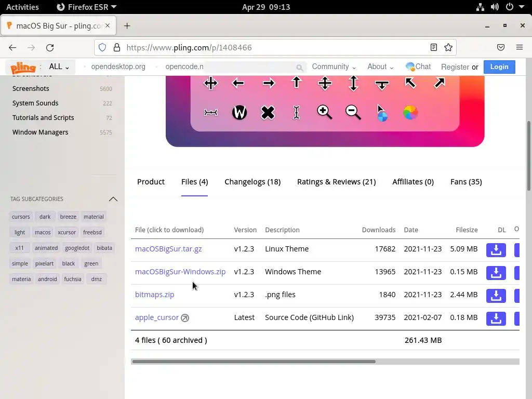This screenshot has height=399, width=532.
Task: Open the Pocket save icon
Action: point(500,47)
